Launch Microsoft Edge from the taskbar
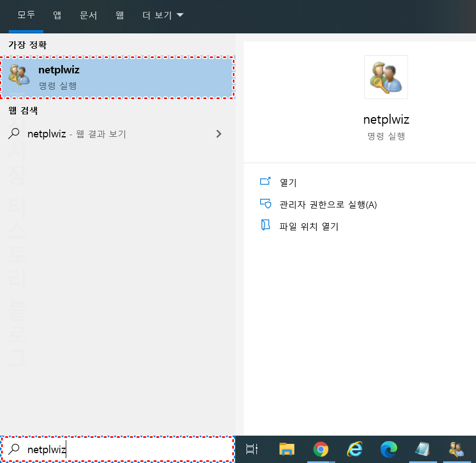 pos(389,449)
